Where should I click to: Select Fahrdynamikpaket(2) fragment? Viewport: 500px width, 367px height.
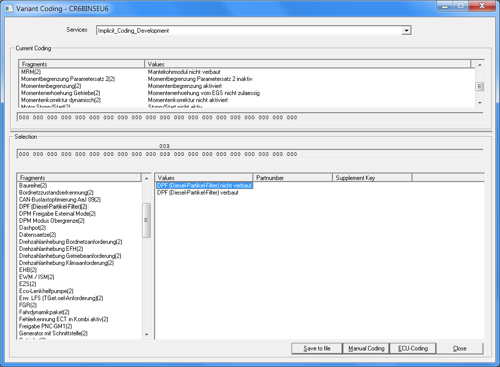44,312
